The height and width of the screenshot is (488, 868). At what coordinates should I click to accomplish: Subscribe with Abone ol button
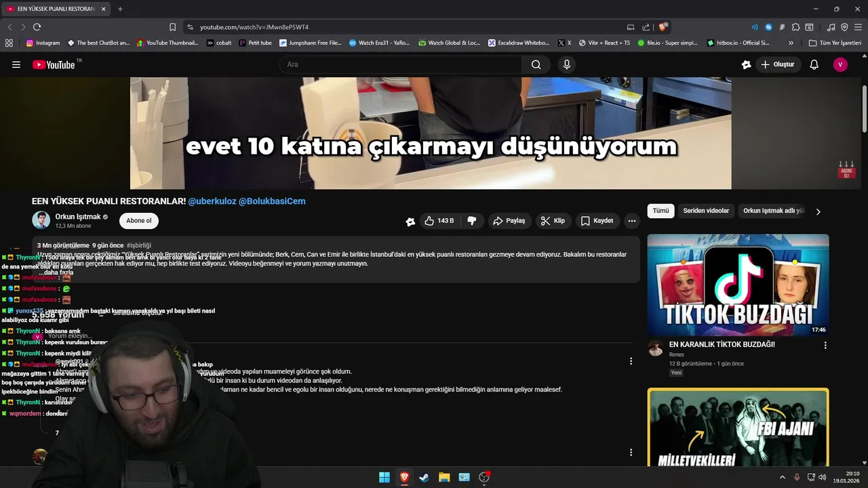[139, 220]
